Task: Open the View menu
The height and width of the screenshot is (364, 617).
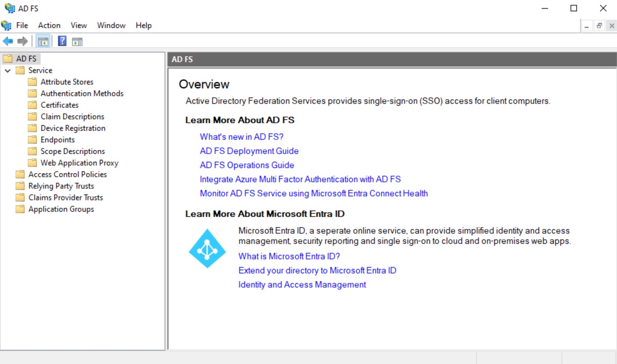Action: pyautogui.click(x=78, y=25)
